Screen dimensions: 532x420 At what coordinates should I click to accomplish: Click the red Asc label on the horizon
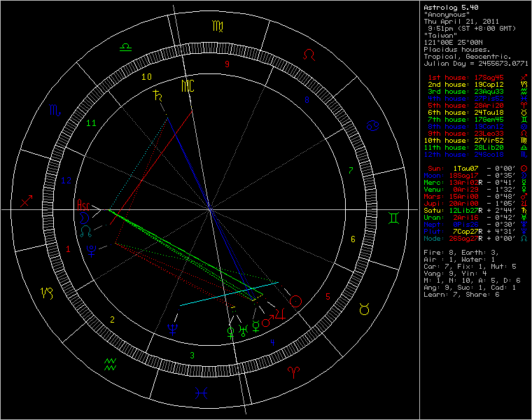(84, 206)
